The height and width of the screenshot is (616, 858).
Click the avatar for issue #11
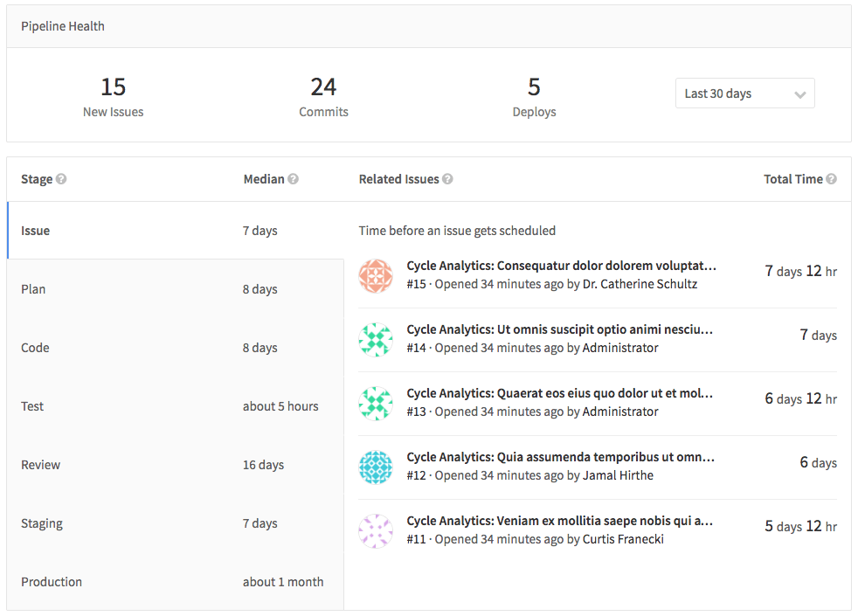coord(376,529)
